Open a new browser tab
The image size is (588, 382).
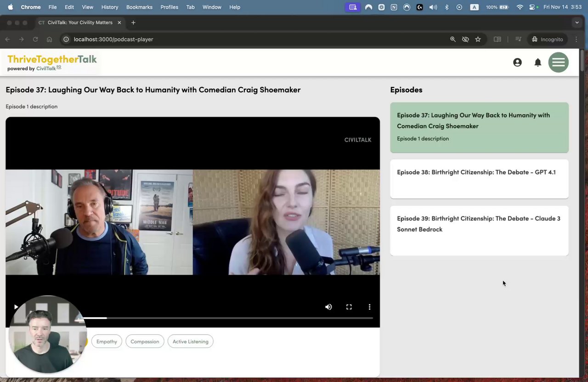pos(133,23)
